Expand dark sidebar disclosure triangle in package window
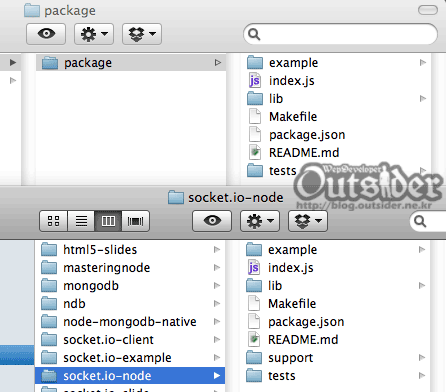 [13, 62]
